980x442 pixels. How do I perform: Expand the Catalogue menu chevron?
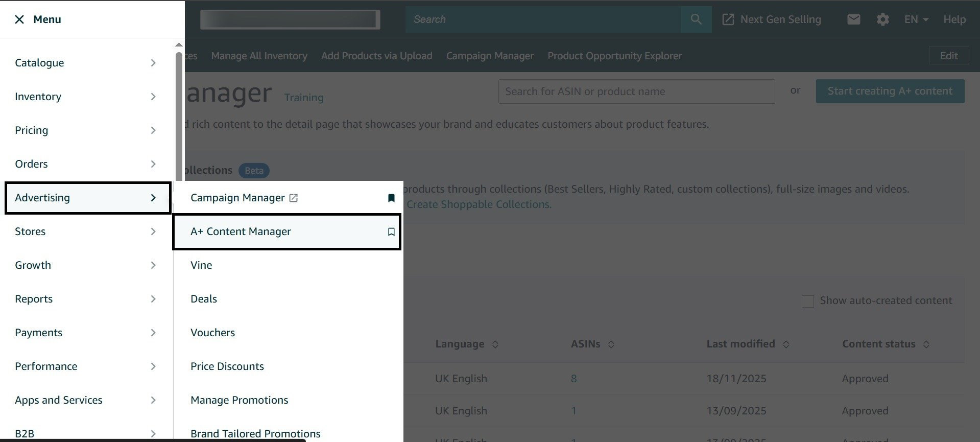[x=153, y=63]
